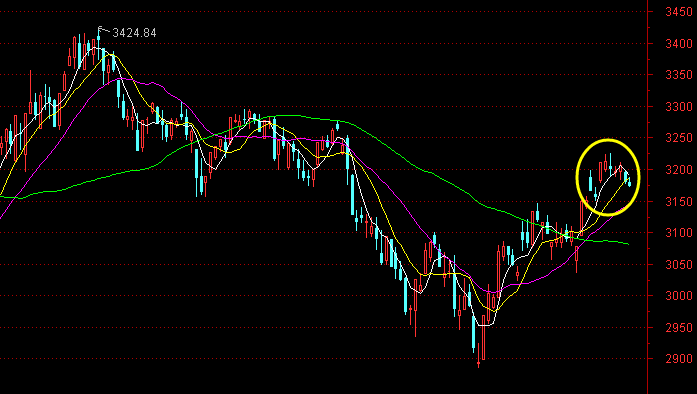This screenshot has height=394, width=697.
Task: Click the 3200 price axis label
Action: tap(679, 170)
